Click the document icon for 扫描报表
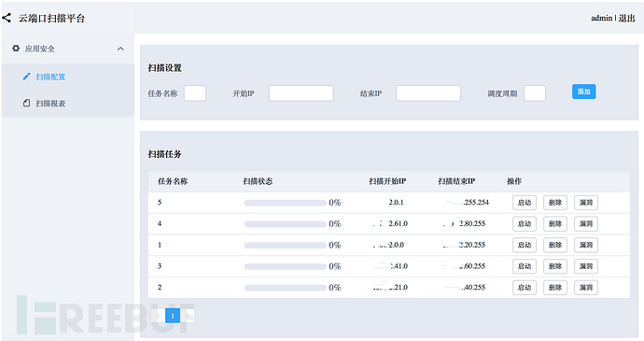The width and height of the screenshot is (644, 341). (x=26, y=103)
